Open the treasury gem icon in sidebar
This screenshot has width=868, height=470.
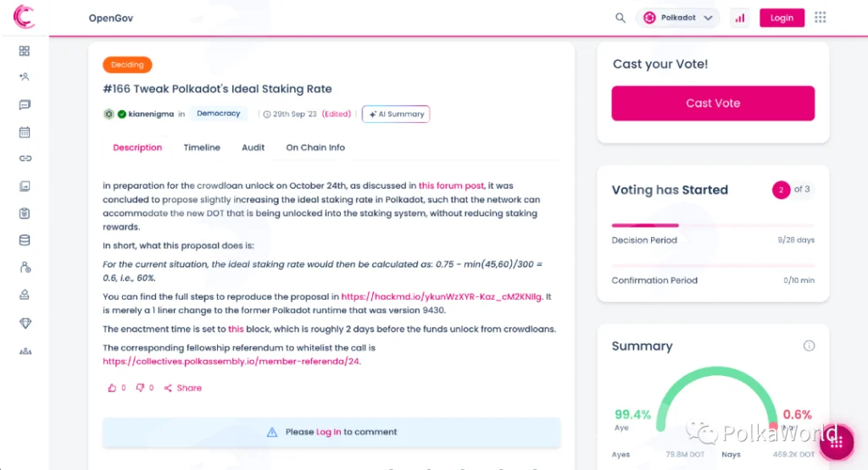pos(25,323)
